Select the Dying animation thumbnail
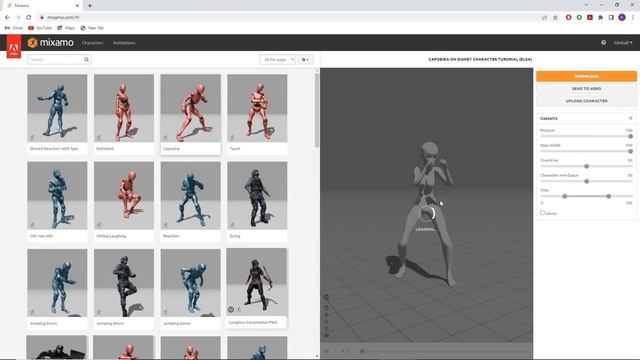 (257, 196)
